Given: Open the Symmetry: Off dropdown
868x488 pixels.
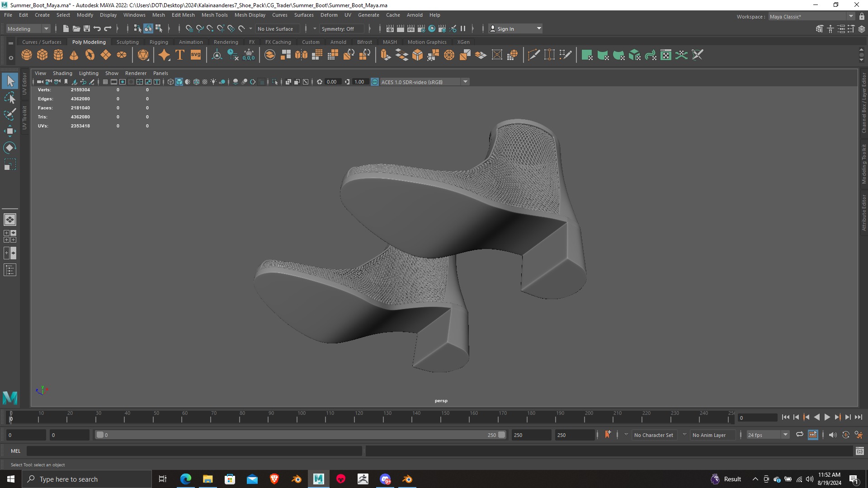Looking at the screenshot, I should point(342,28).
